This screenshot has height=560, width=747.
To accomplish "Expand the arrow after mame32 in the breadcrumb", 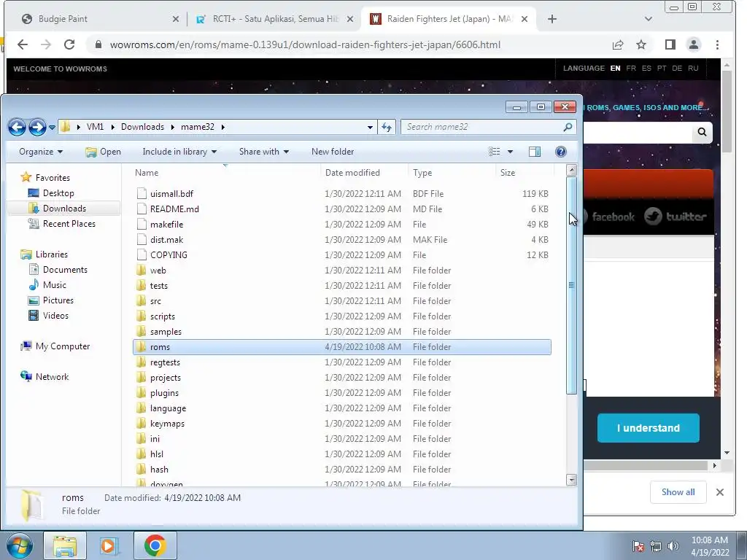I will (223, 127).
